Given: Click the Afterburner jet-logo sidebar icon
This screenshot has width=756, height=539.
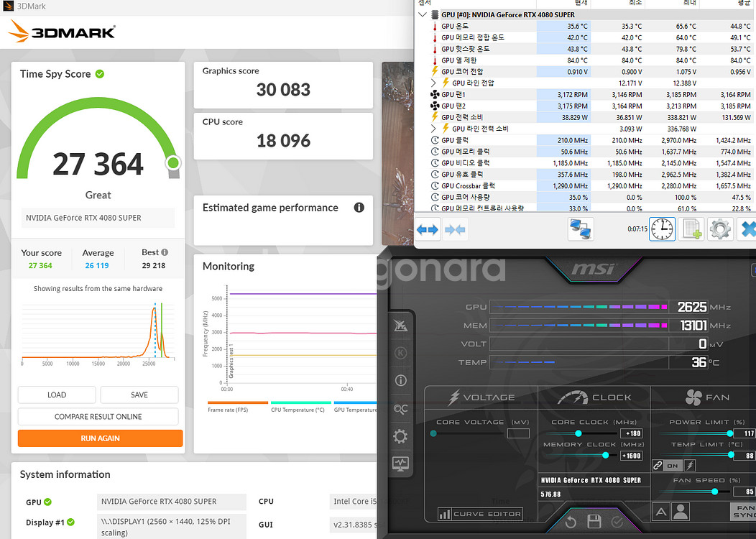Looking at the screenshot, I should pos(401,326).
